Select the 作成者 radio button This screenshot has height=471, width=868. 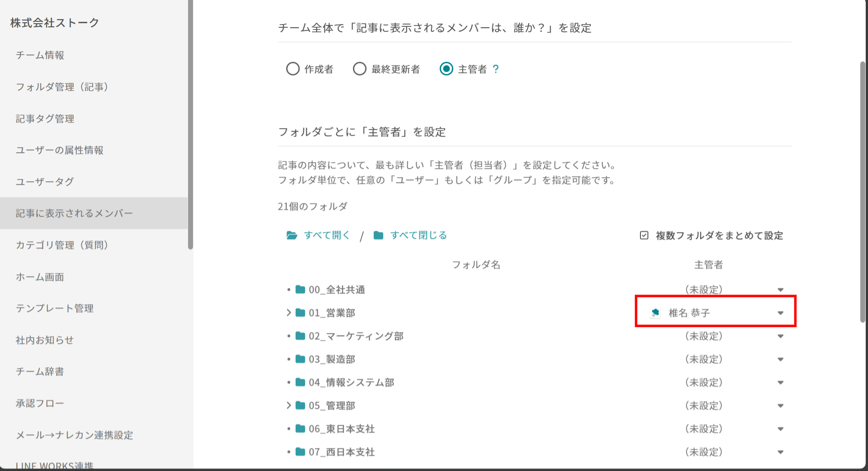[x=293, y=69]
